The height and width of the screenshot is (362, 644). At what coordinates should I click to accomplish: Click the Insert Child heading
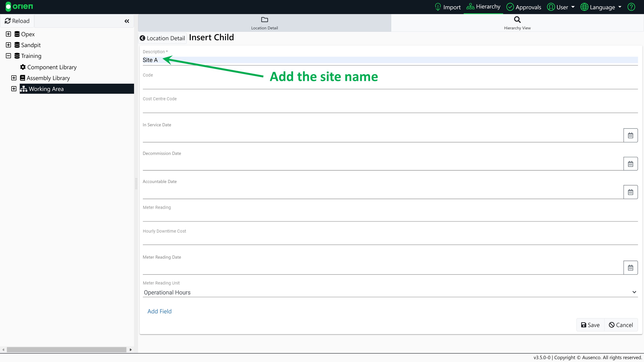211,38
